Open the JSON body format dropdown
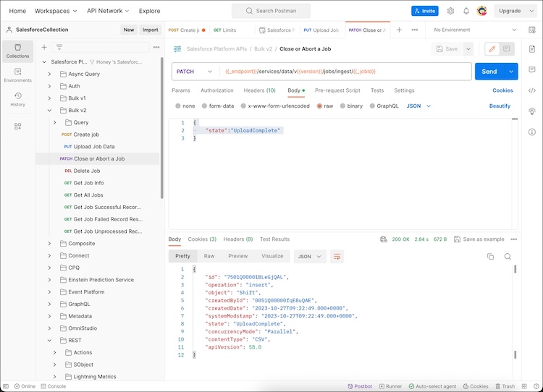Screen dimensions: 543x392 click(418, 106)
